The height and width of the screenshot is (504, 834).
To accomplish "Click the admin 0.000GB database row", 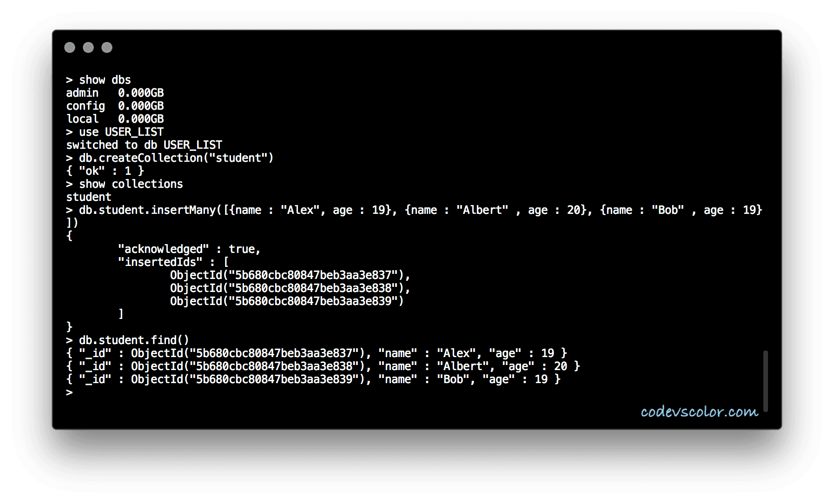I will (x=115, y=93).
